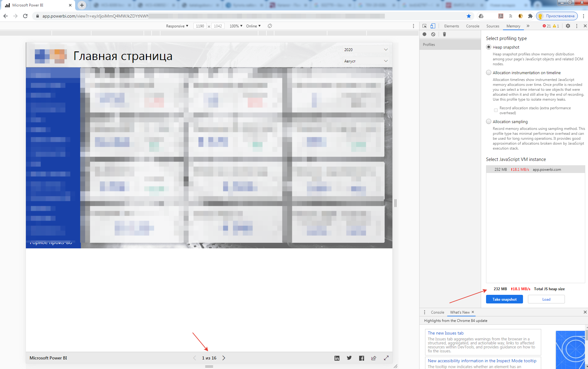This screenshot has width=588, height=369.
Task: Open the 2020 year dropdown
Action: [366, 50]
